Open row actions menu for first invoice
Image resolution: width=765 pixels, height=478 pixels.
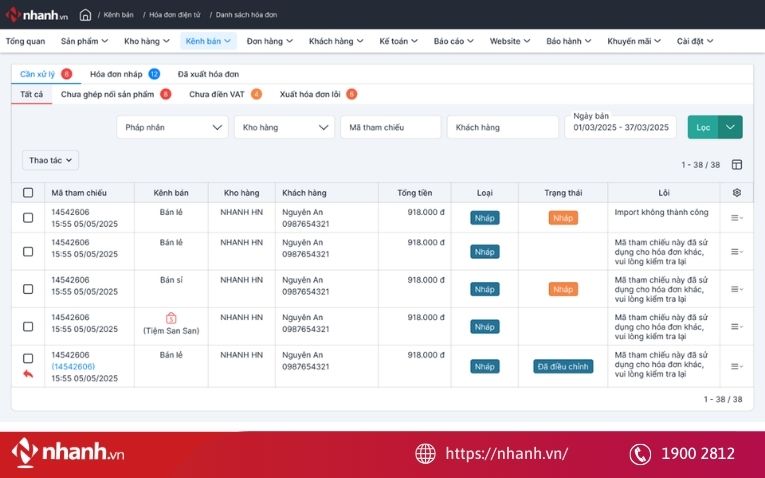pos(737,218)
